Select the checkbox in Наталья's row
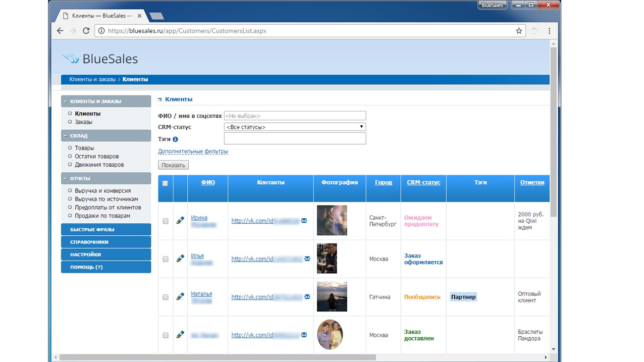Viewport: 644px width, 362px height. click(x=165, y=297)
